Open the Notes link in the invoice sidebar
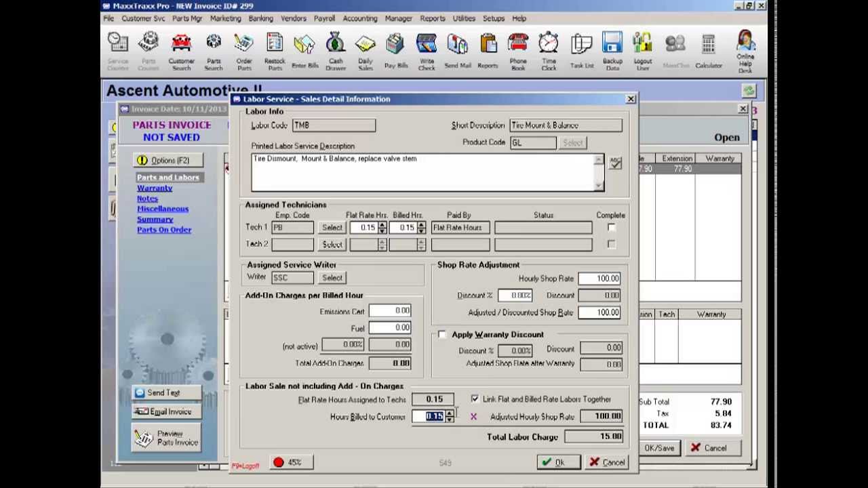This screenshot has height=488, width=868. pos(147,199)
